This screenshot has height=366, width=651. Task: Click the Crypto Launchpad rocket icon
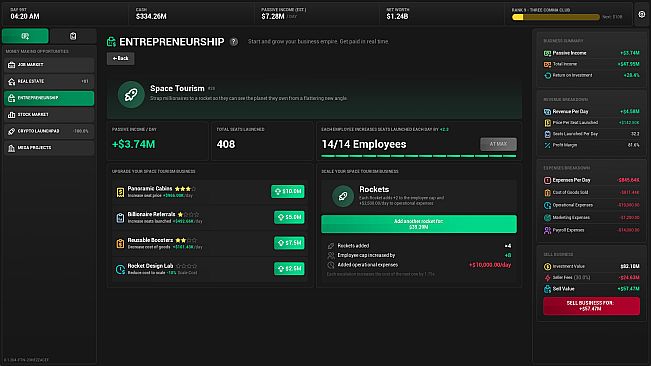click(x=12, y=131)
